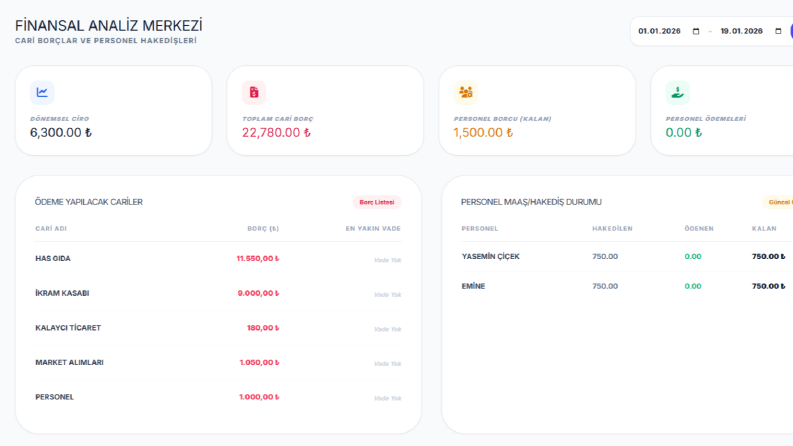Click the ÖDENEN column header

point(699,229)
